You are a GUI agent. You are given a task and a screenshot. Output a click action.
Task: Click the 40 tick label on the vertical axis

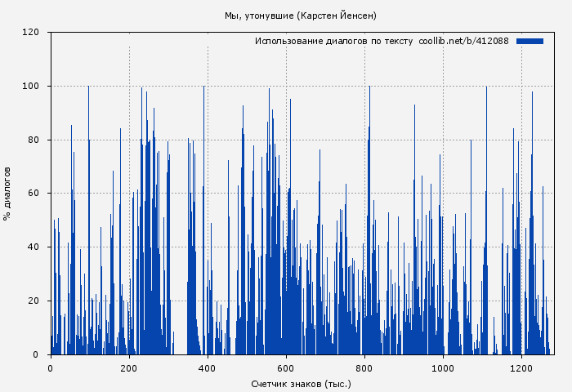click(x=34, y=247)
